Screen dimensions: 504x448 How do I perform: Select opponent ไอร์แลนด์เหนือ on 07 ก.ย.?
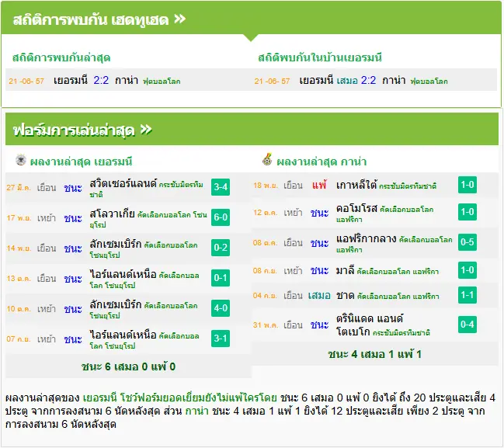[123, 335]
